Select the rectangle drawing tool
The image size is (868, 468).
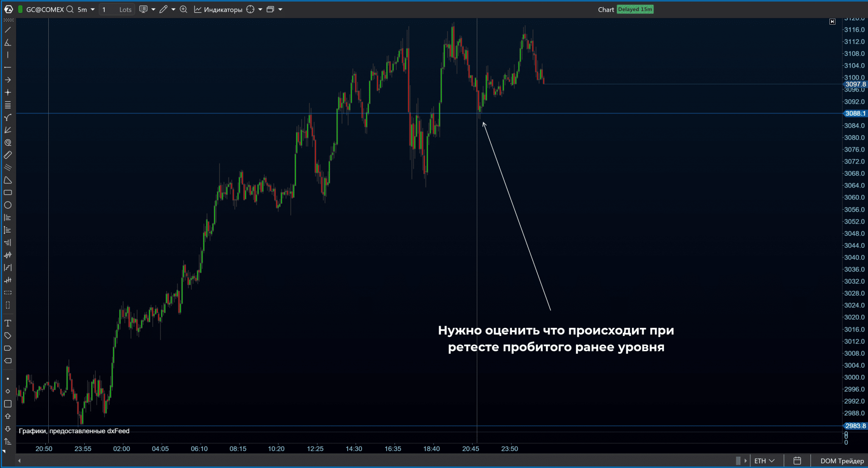point(8,193)
